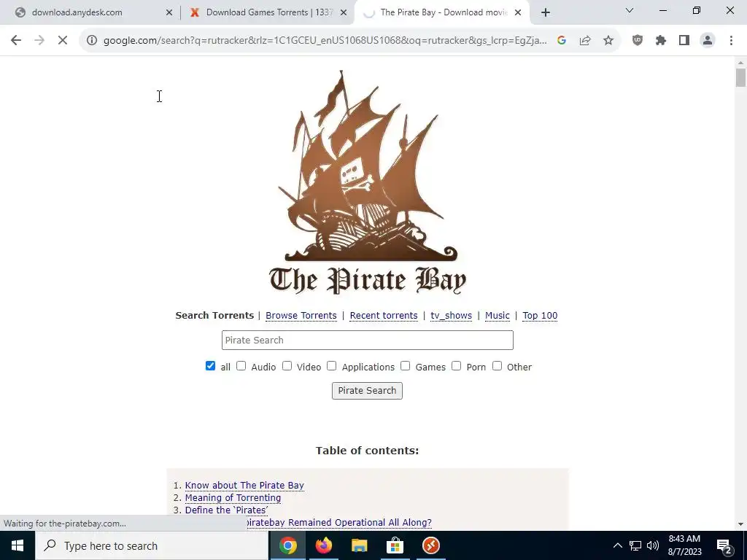Open Browse Torrents link
This screenshot has width=747, height=560.
point(301,315)
